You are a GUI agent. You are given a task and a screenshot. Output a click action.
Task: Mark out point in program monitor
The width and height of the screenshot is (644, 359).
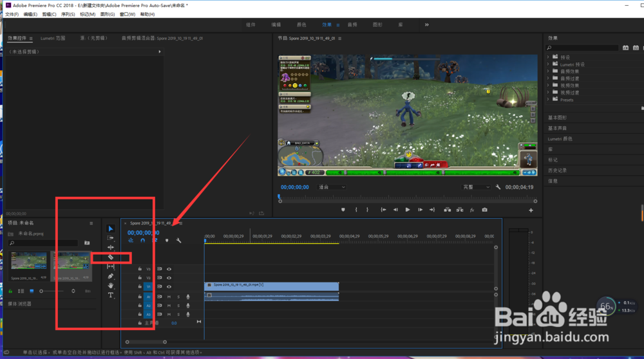click(367, 210)
